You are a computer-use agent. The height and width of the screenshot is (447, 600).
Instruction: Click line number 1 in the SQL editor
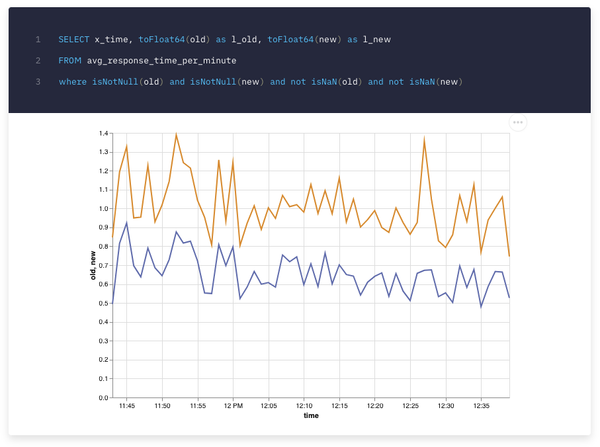37,39
